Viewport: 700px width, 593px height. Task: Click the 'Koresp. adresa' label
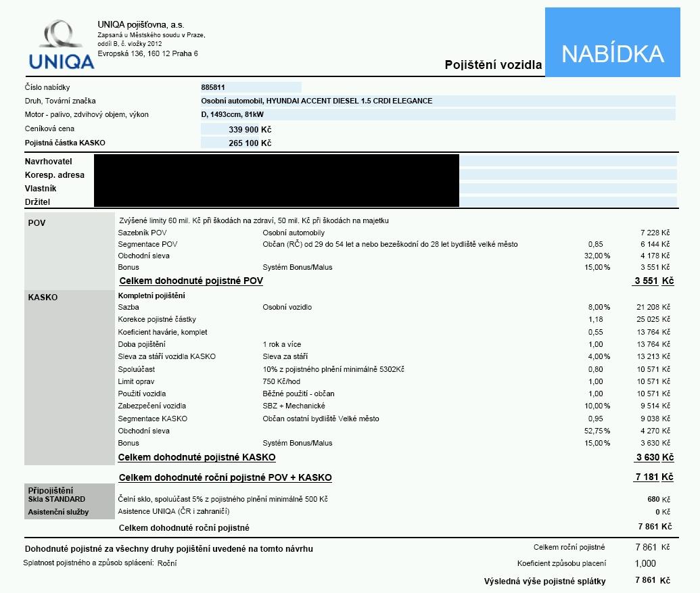[x=55, y=175]
